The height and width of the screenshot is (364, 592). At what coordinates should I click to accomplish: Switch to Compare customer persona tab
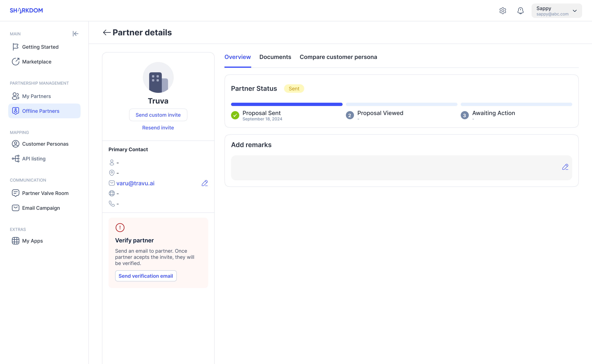(338, 57)
